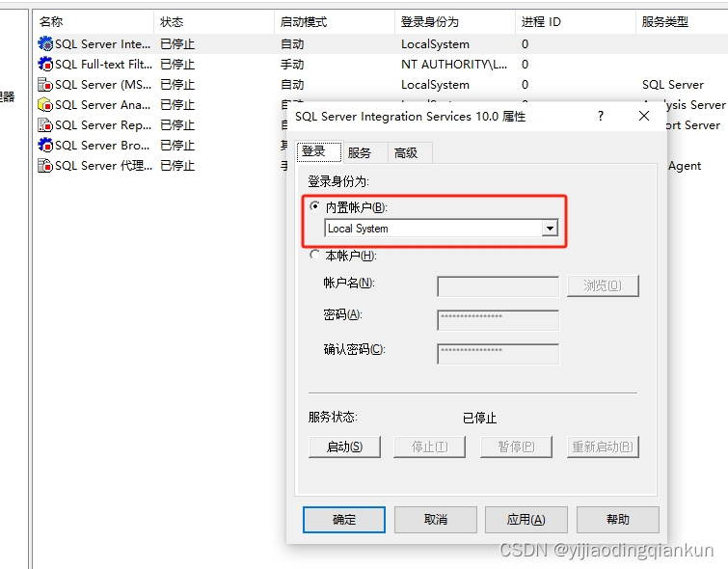Click the 确认密码 input field
The width and height of the screenshot is (728, 569).
pos(499,354)
